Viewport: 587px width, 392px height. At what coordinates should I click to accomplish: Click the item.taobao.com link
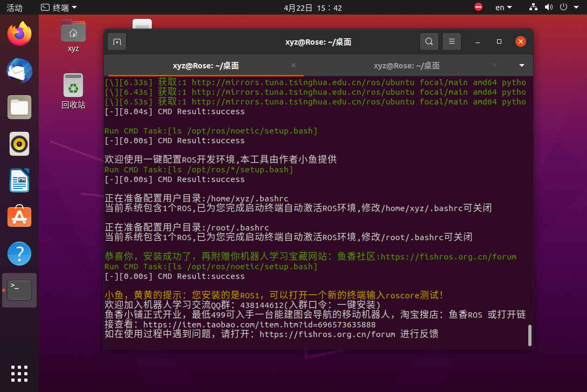tap(260, 325)
